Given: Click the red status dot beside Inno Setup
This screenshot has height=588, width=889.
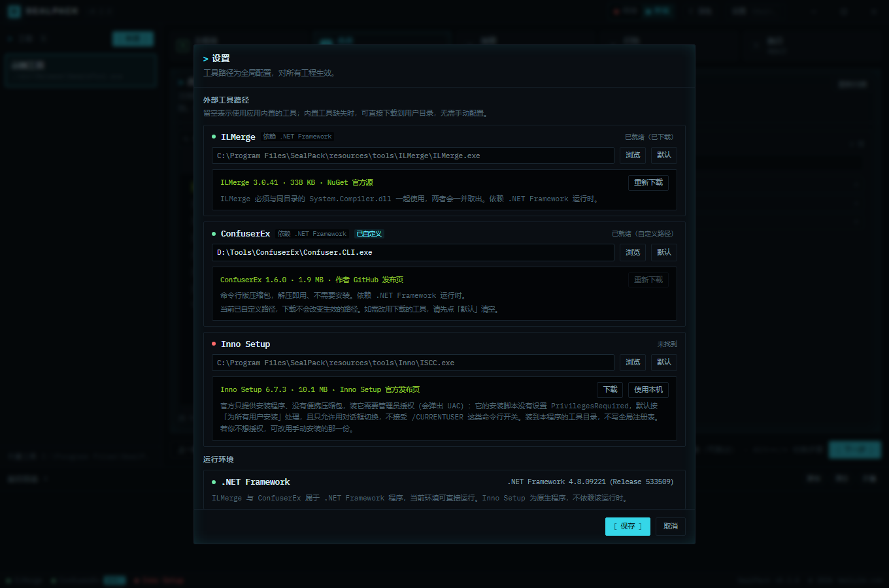Looking at the screenshot, I should (x=214, y=344).
